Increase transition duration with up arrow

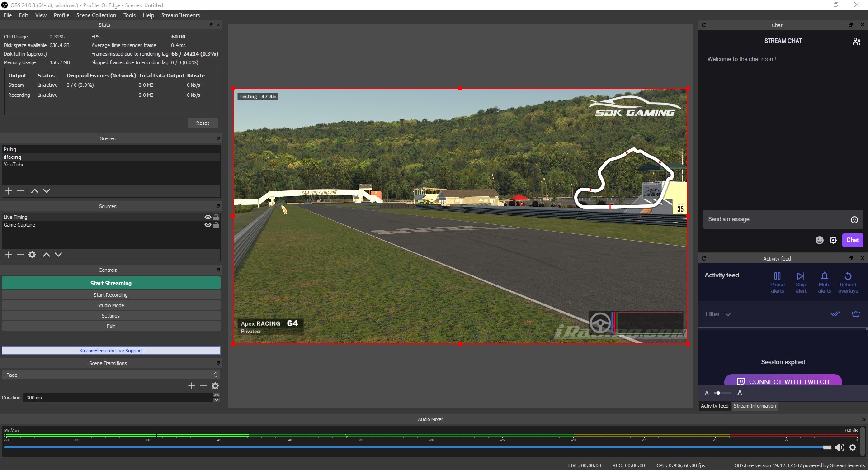point(217,395)
